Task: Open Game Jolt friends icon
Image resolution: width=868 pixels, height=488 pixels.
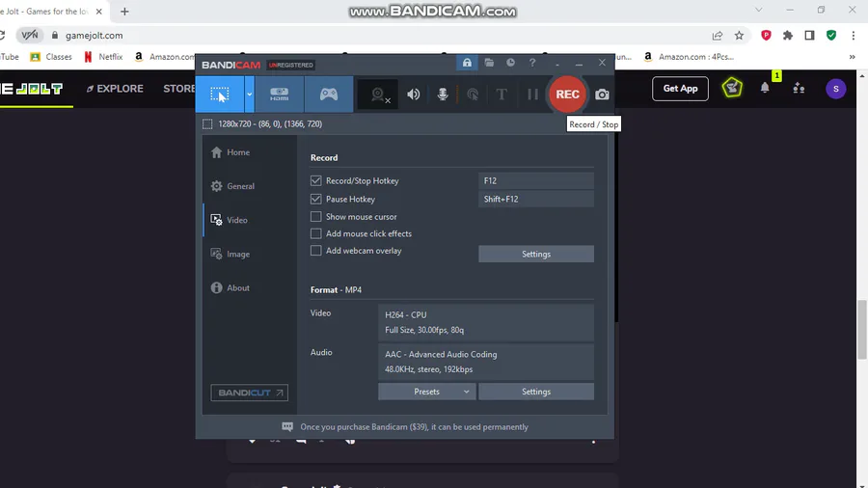Action: [799, 88]
